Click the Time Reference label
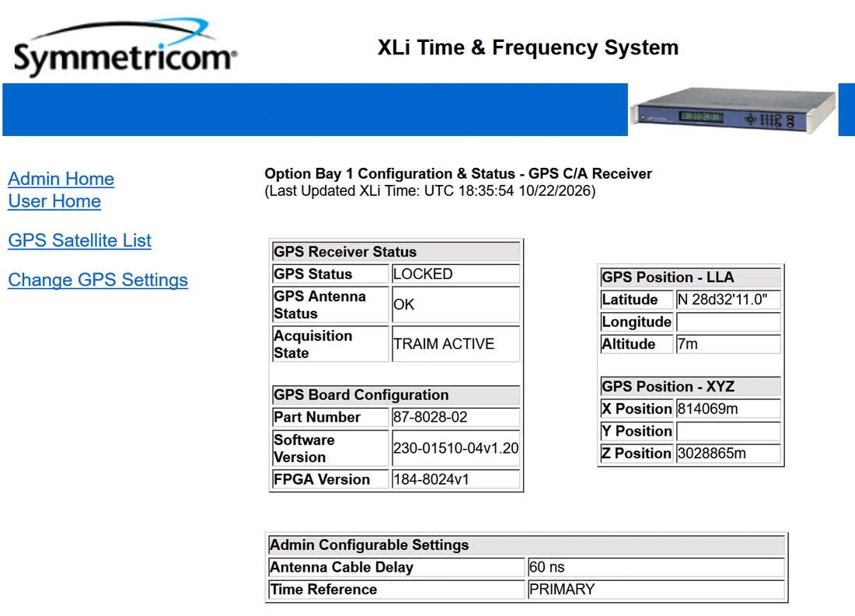 (323, 590)
